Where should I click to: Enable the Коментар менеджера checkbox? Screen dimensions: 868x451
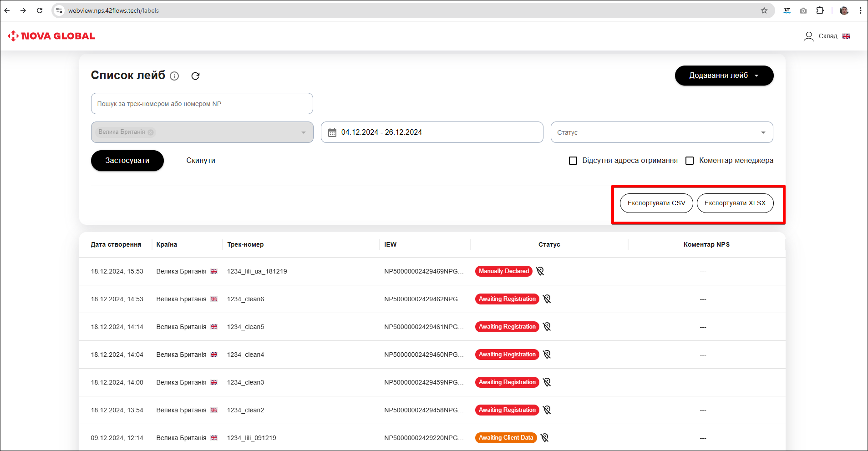(x=690, y=161)
